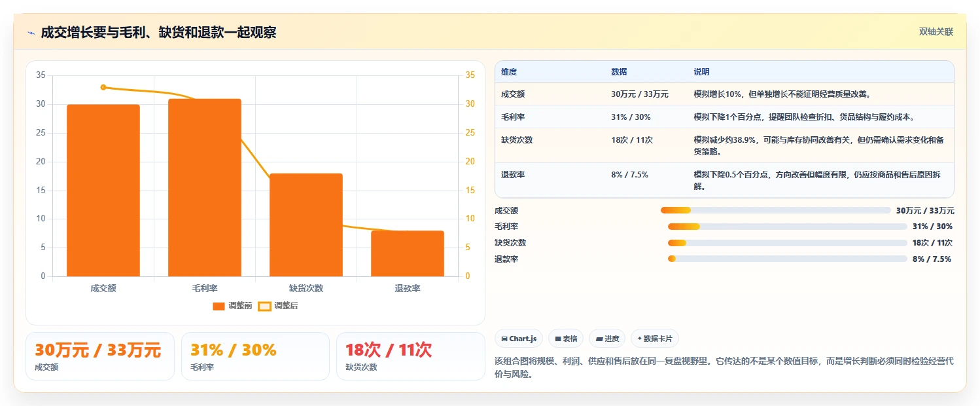
Task: Click table cell 31% / 30%
Action: click(x=631, y=117)
